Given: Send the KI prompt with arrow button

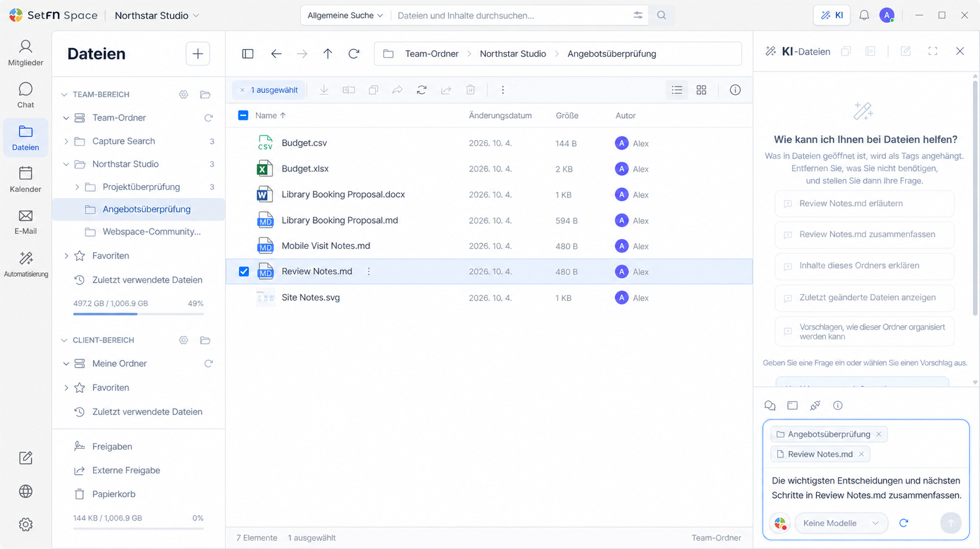Looking at the screenshot, I should (x=950, y=523).
